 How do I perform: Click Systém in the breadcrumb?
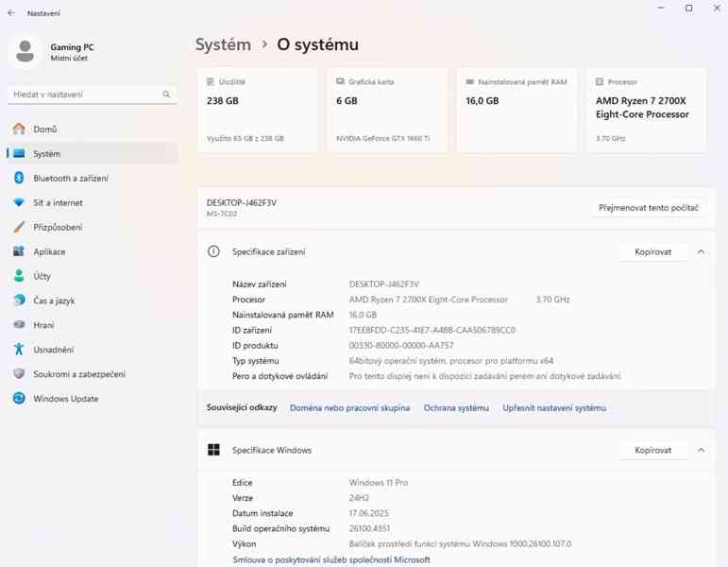[223, 44]
